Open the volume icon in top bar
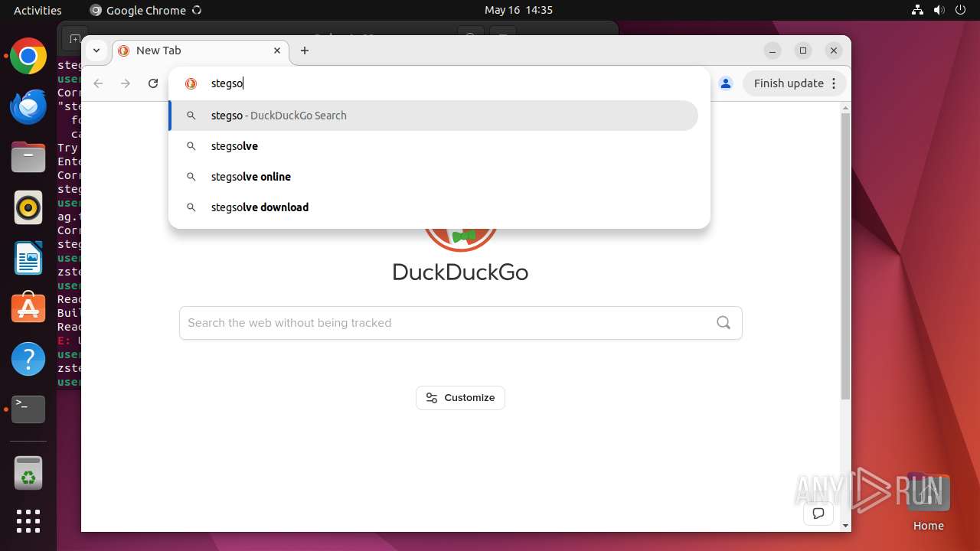980x551 pixels. tap(939, 10)
